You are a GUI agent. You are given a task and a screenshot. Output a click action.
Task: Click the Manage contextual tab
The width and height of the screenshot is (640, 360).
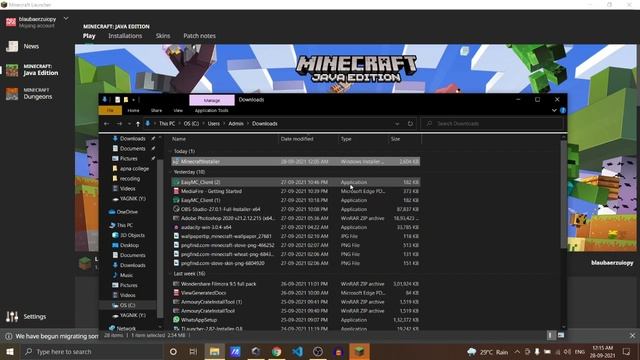[x=212, y=100]
